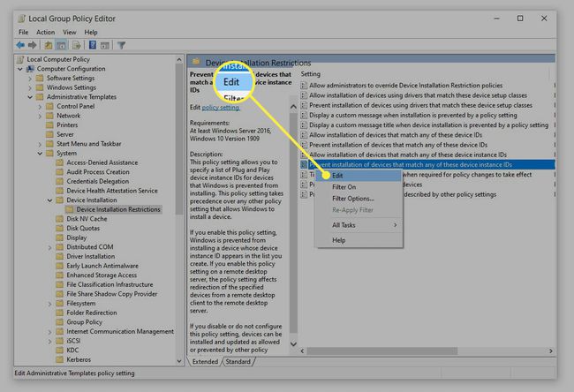The image size is (574, 392).
Task: Click tree pane scroll up arrow
Action: click(x=179, y=59)
